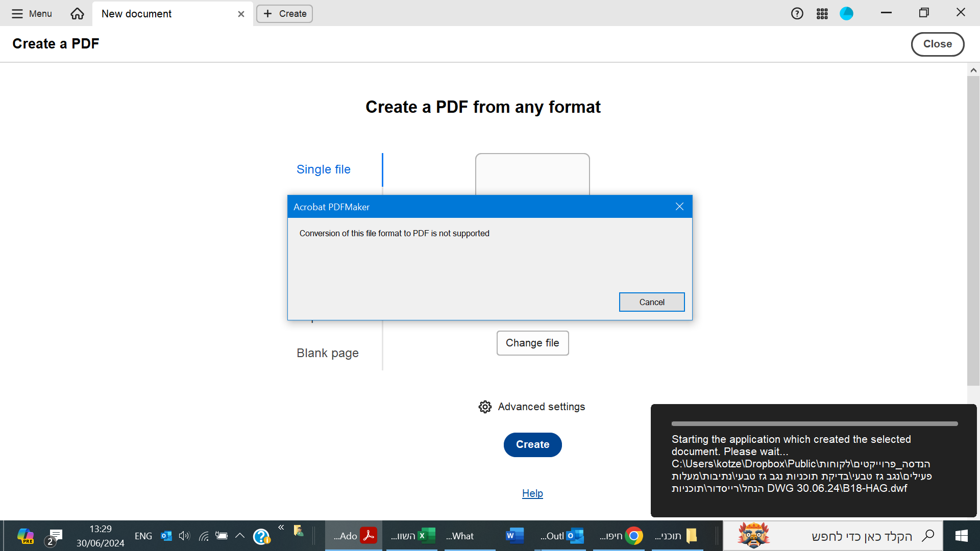
Task: Open the Help link
Action: point(532,493)
